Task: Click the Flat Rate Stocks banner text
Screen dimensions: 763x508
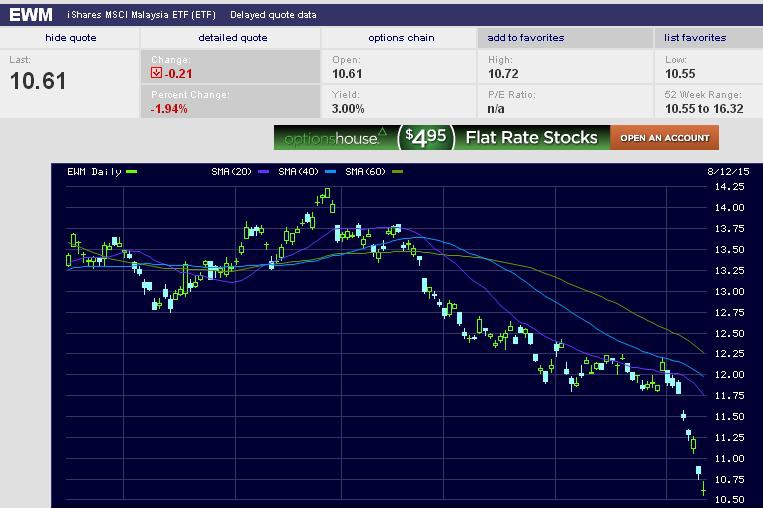Action: 531,138
